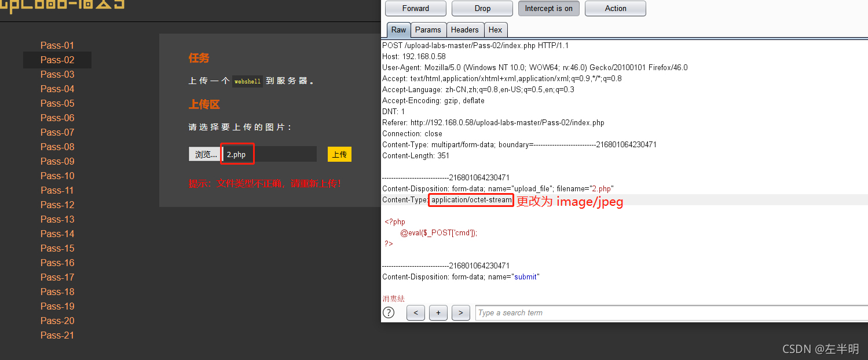Click the 'Content-Length: 351' line

(416, 155)
